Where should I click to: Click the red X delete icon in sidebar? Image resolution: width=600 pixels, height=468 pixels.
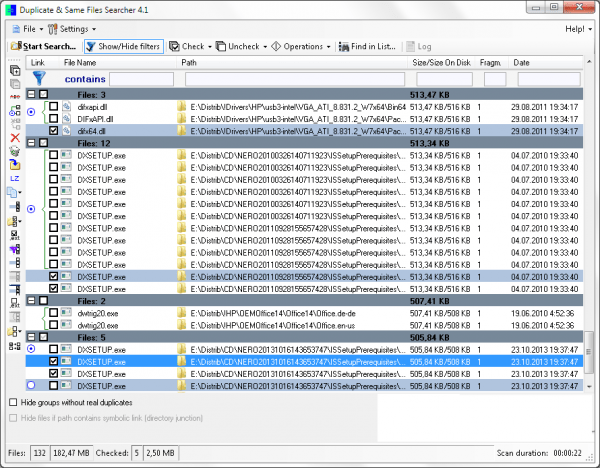point(14,137)
